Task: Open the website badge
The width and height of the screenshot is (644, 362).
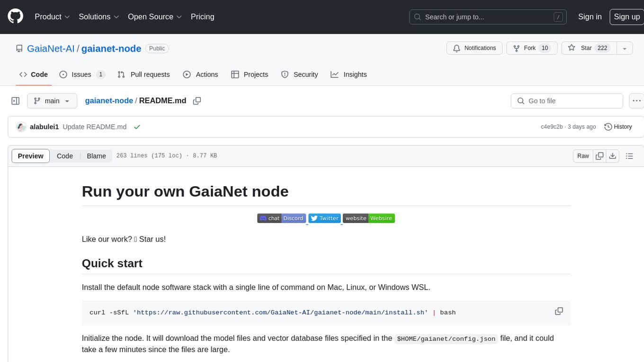Action: (369, 218)
